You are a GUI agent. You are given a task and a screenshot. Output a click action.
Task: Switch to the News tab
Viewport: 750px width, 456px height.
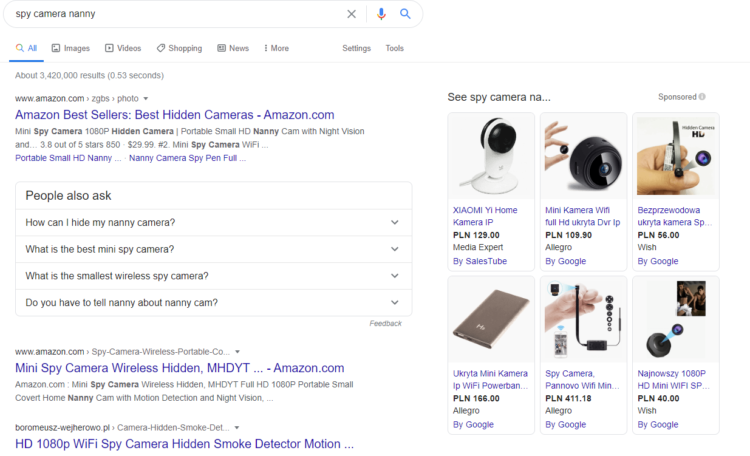coord(233,48)
